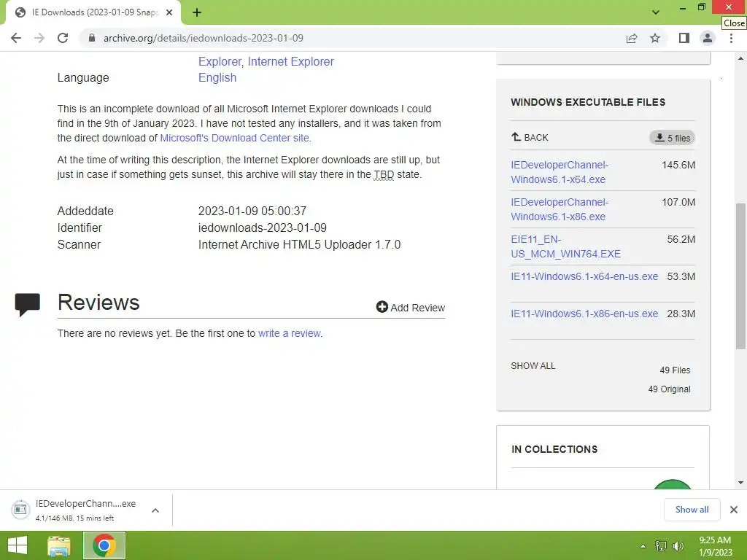Click the write a review link
The width and height of the screenshot is (747, 560).
289,333
